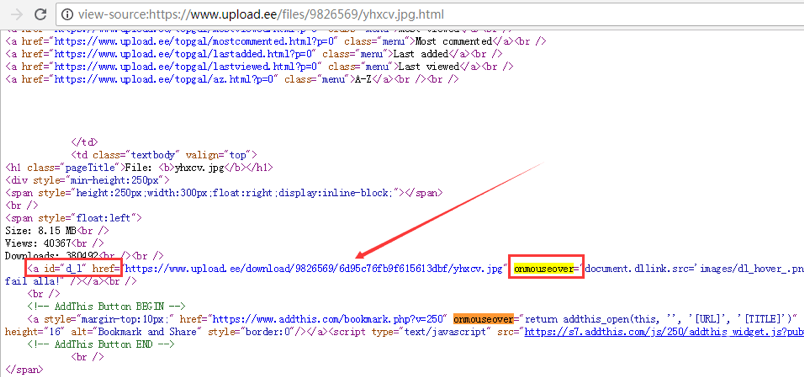Click the 'A-Z' link text

pos(362,80)
